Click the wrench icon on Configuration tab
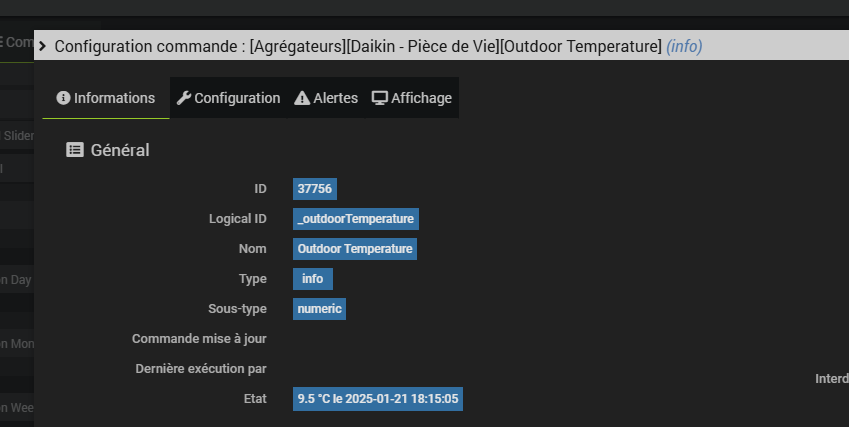 coord(183,98)
